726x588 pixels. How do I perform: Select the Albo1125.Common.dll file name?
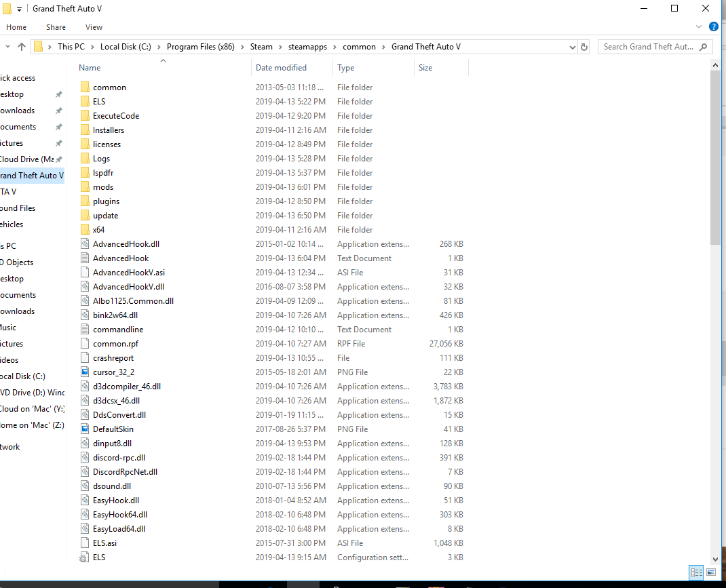(134, 300)
